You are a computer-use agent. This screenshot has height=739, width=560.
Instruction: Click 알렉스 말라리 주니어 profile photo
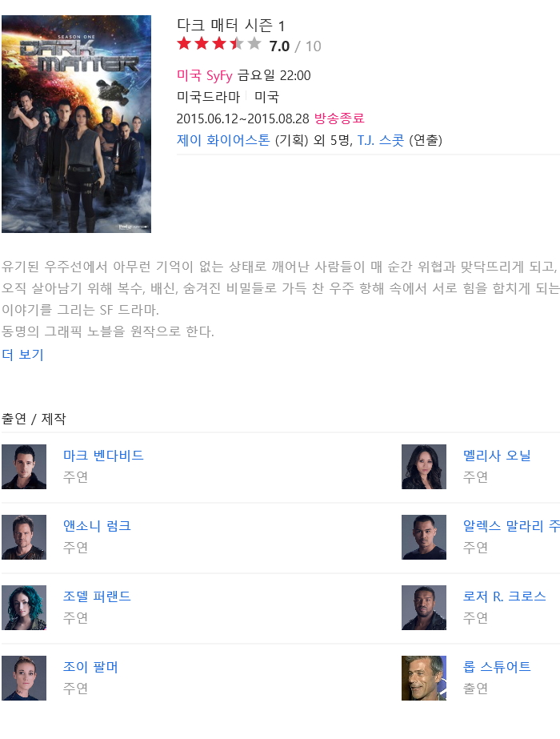(x=424, y=537)
